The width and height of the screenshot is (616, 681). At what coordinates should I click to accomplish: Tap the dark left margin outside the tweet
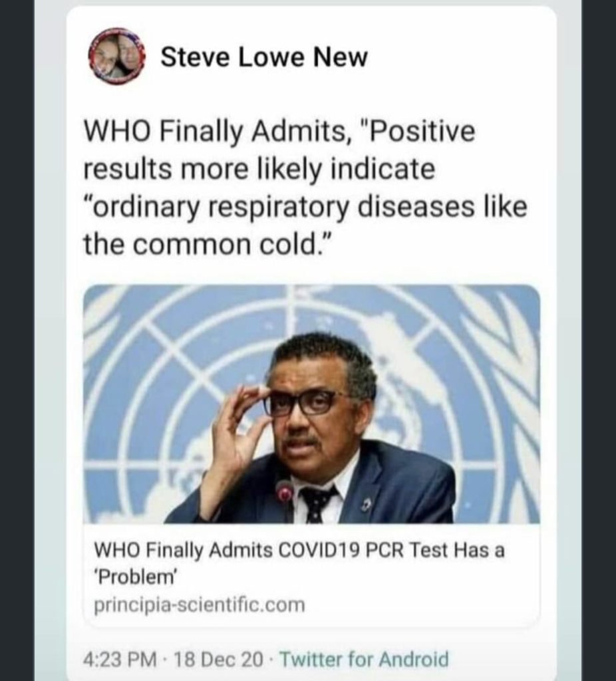[17, 340]
